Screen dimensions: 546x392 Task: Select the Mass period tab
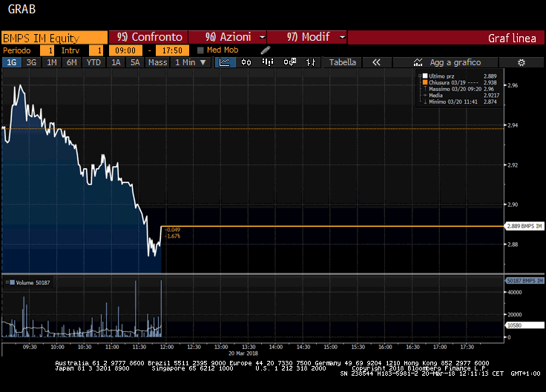click(x=158, y=62)
